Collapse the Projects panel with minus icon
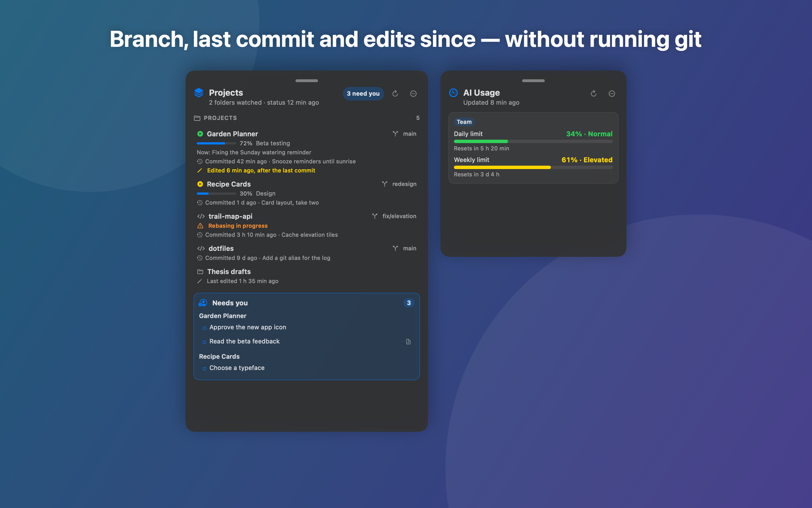Viewport: 812px width, 508px height. [x=413, y=94]
